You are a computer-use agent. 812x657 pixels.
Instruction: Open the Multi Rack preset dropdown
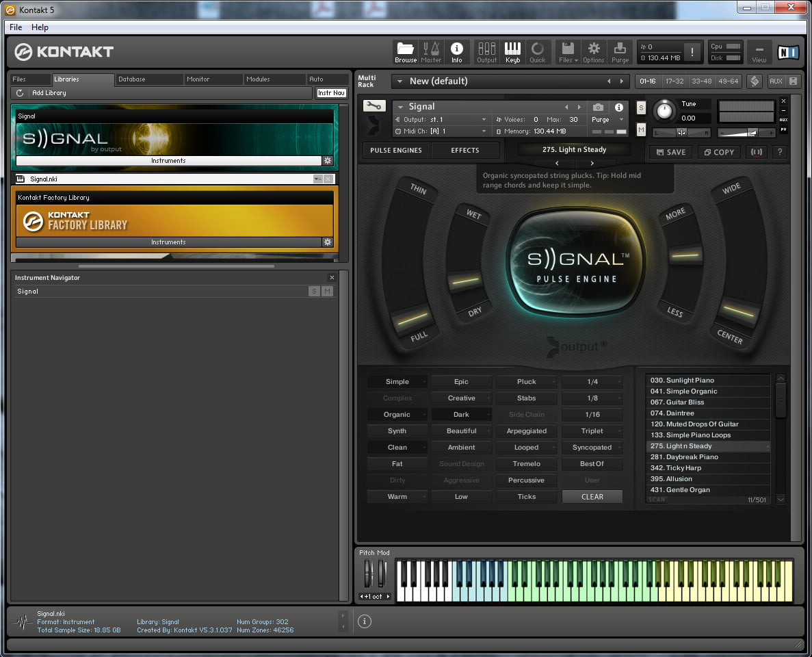[400, 81]
